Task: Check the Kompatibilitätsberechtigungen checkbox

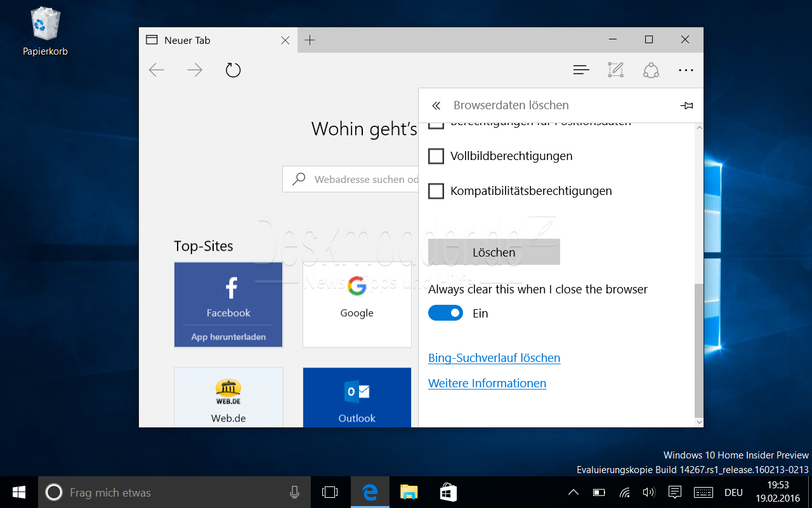Action: click(x=436, y=191)
